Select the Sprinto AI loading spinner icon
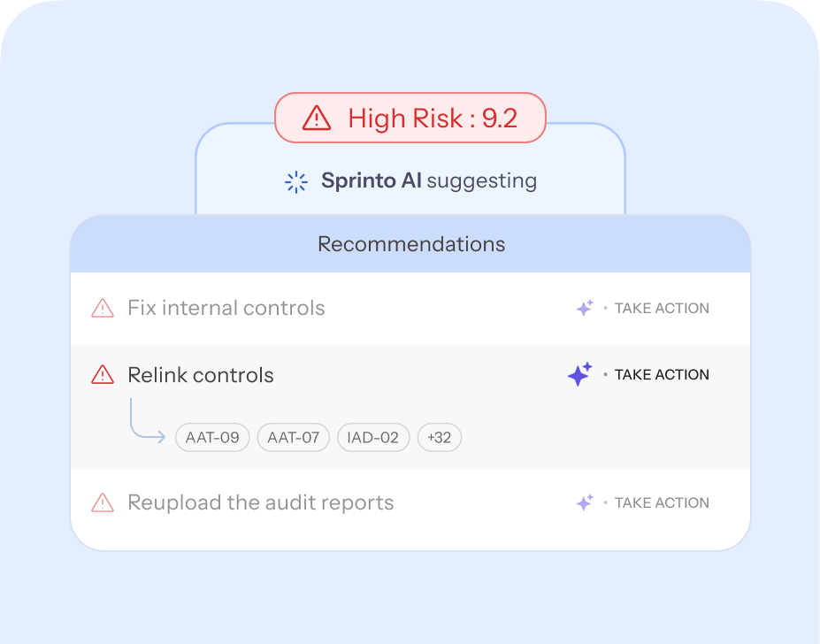Viewport: 820px width, 644px height. 295,181
